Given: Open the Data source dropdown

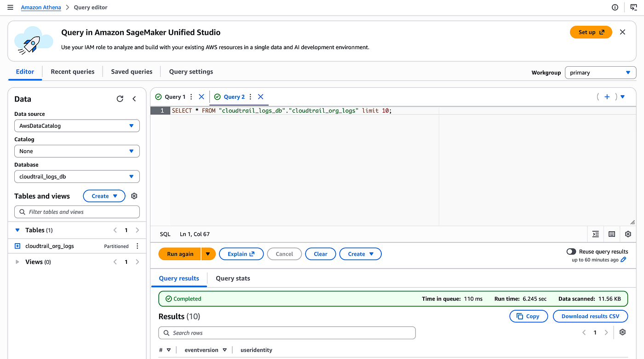Looking at the screenshot, I should 77,126.
